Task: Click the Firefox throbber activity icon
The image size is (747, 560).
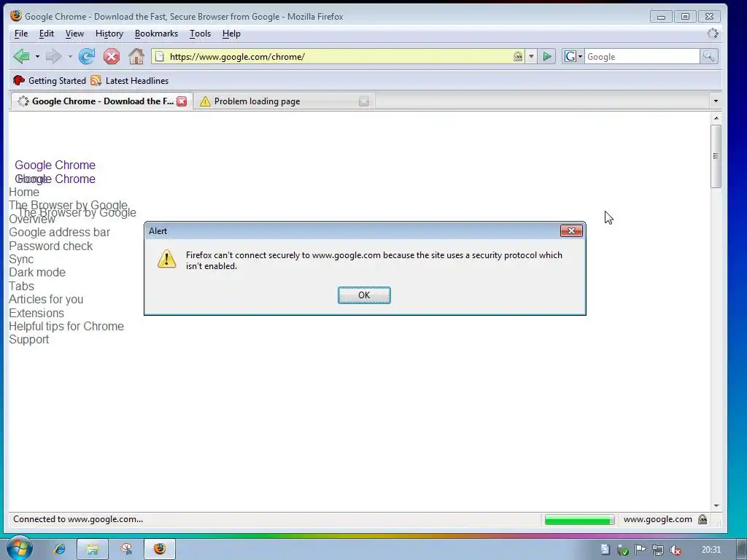Action: pyautogui.click(x=713, y=34)
